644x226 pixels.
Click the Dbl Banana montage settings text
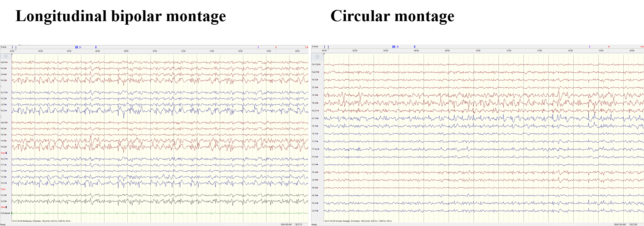pos(41,221)
